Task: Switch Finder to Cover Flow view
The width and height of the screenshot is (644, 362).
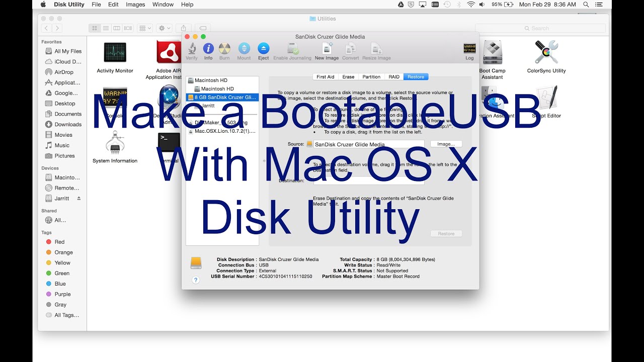Action: pos(128,28)
